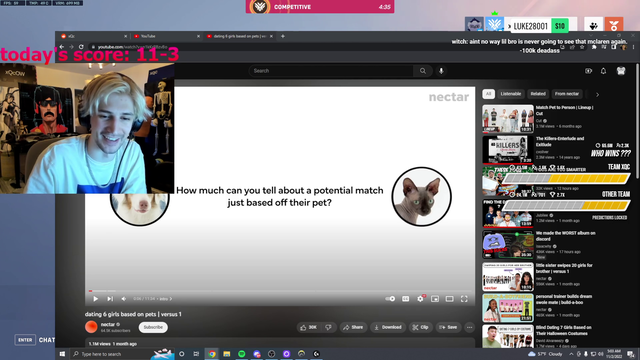The width and height of the screenshot is (640, 360).
Task: Expand the intro chapter chevron
Action: point(171,299)
